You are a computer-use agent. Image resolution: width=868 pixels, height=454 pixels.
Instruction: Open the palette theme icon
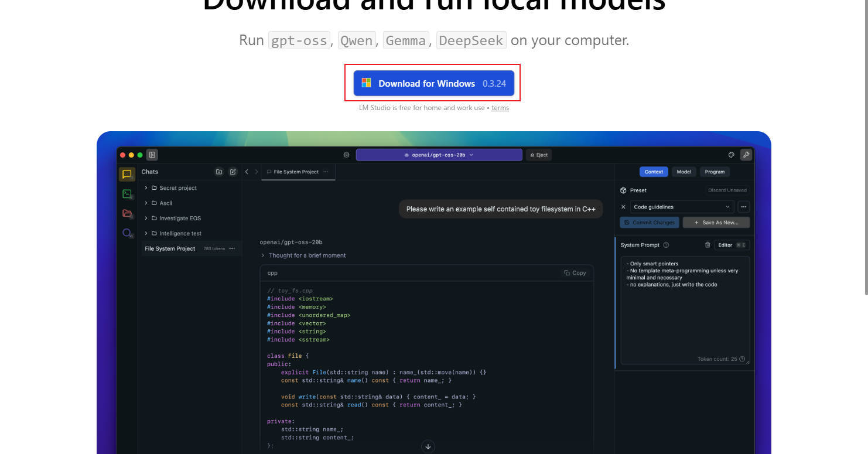point(731,155)
